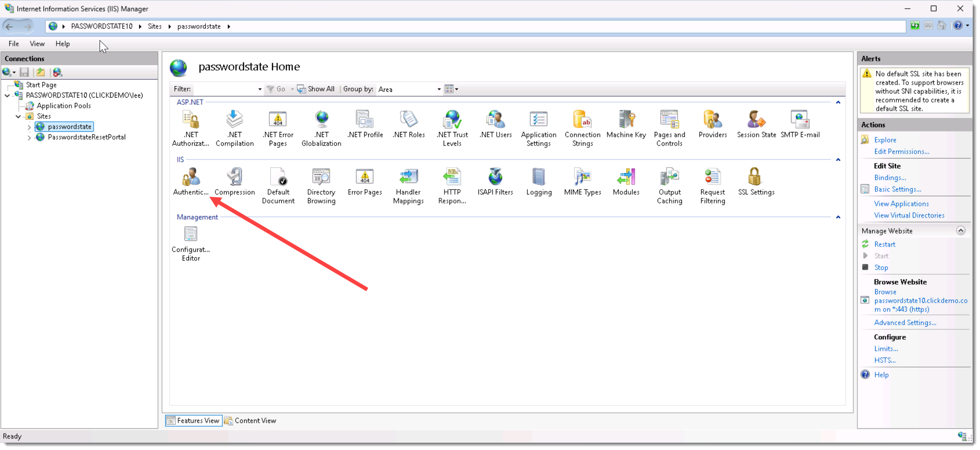Viewport: 980px width, 450px height.
Task: Click the save connections toolbar icon
Action: tap(24, 73)
